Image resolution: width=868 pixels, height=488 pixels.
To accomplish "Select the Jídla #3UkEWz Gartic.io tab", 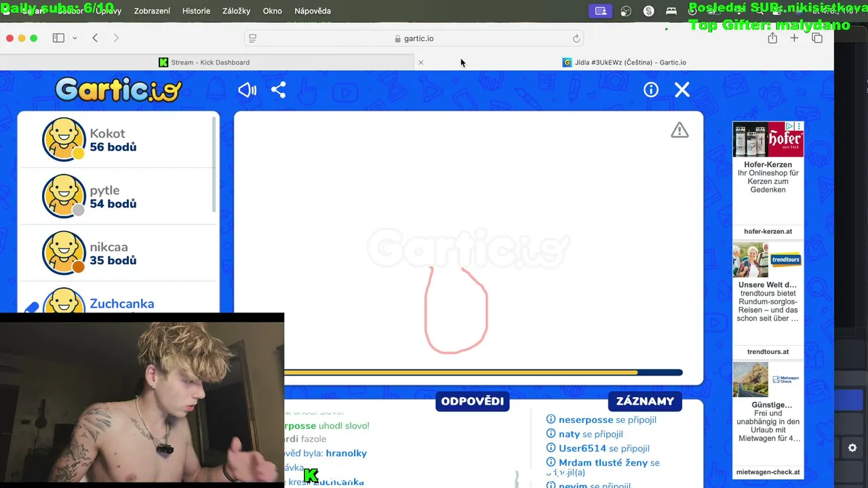I will (624, 62).
